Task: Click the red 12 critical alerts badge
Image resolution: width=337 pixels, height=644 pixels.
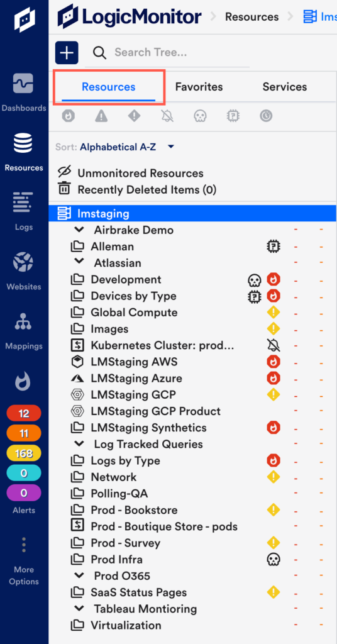Action: tap(24, 413)
